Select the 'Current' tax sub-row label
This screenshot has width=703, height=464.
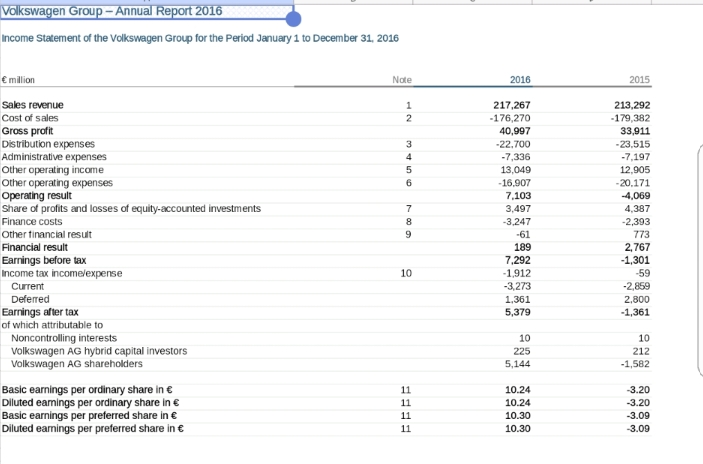coord(27,286)
